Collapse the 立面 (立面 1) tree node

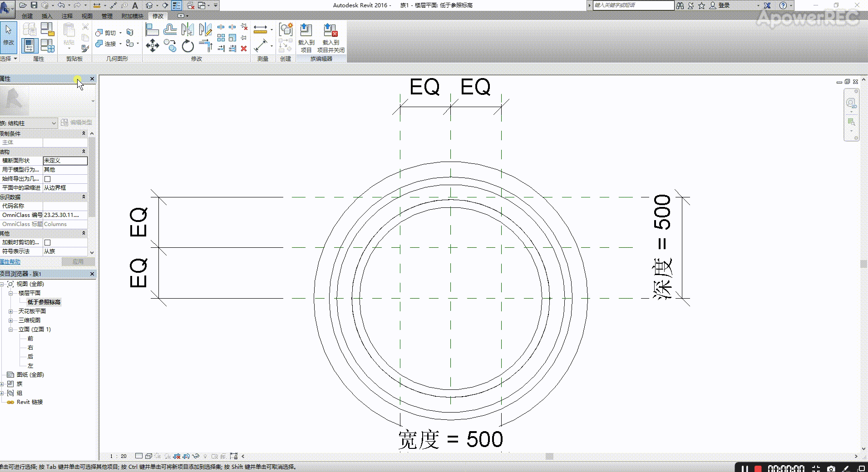[x=10, y=329]
